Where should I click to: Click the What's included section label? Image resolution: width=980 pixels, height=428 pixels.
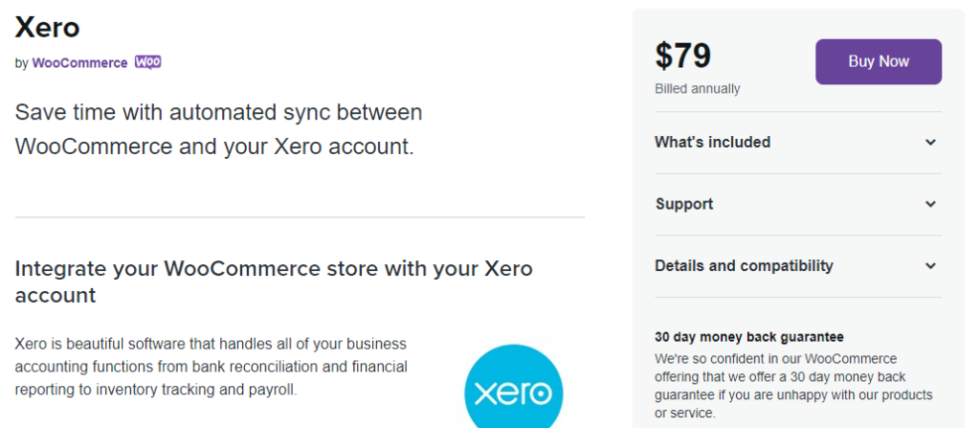712,143
